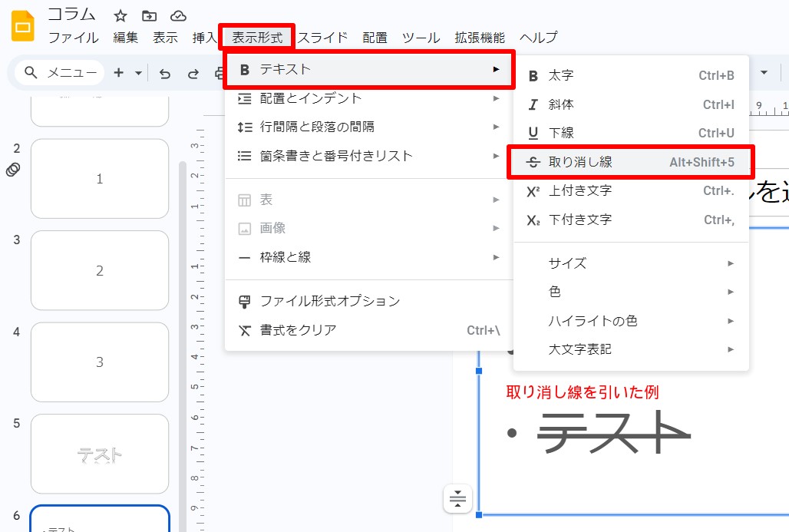Click the indent icon beside 配置とインデント
Viewport: 789px width, 532px height.
pyautogui.click(x=245, y=99)
